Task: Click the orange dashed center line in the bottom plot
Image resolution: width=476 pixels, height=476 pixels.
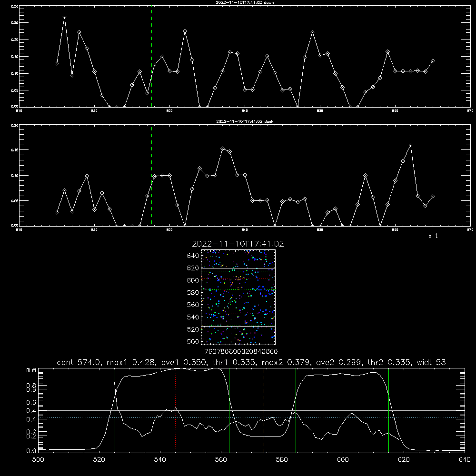Action: point(264,410)
